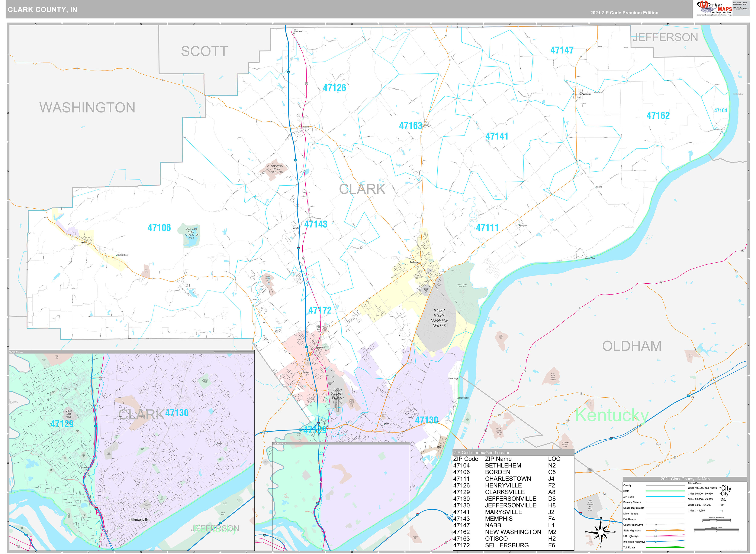Click ZIP label 47111 on the map
Image resolution: width=756 pixels, height=554 pixels.
point(487,227)
